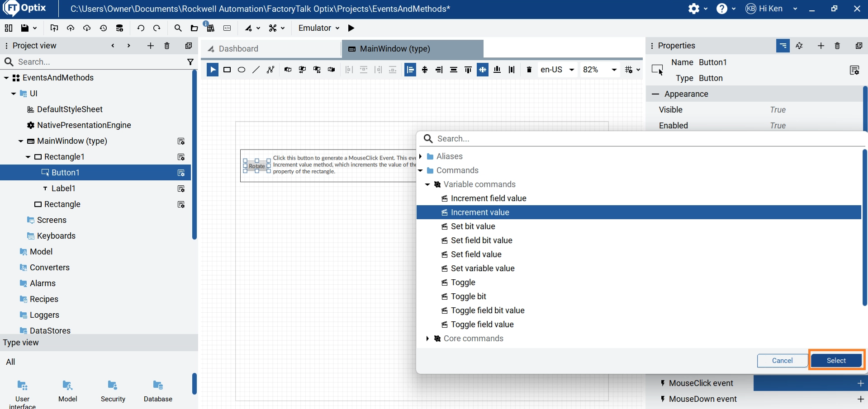Run the Emulator with the play button
Viewport: 868px width, 409px height.
[351, 28]
